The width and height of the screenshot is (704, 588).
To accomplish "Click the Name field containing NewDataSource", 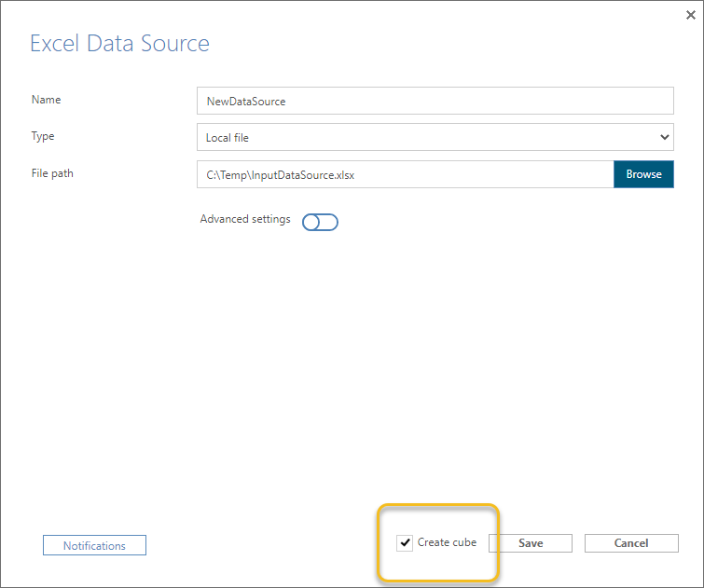I will coord(435,101).
